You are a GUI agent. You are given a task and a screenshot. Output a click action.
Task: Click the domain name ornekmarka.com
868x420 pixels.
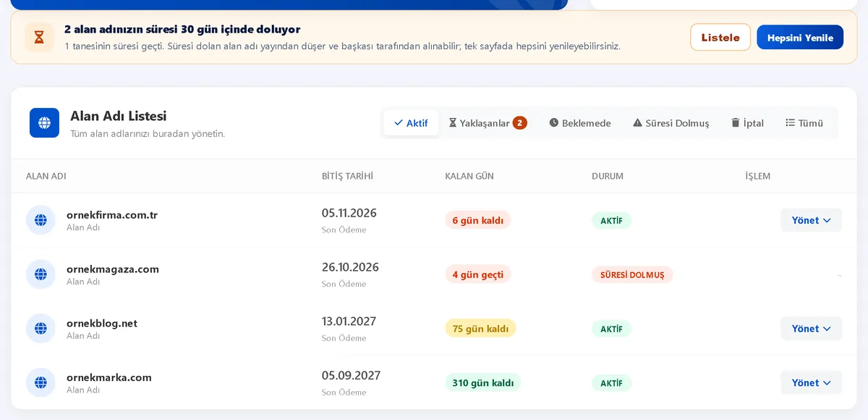pos(109,377)
